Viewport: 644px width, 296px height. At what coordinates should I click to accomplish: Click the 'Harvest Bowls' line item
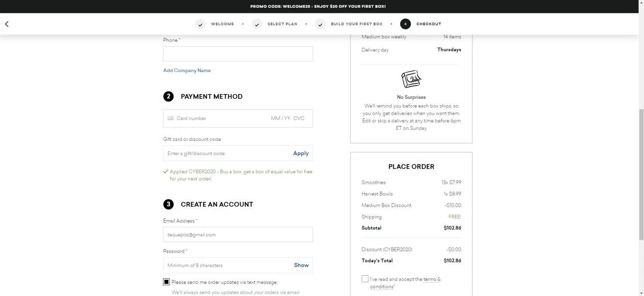pyautogui.click(x=377, y=194)
